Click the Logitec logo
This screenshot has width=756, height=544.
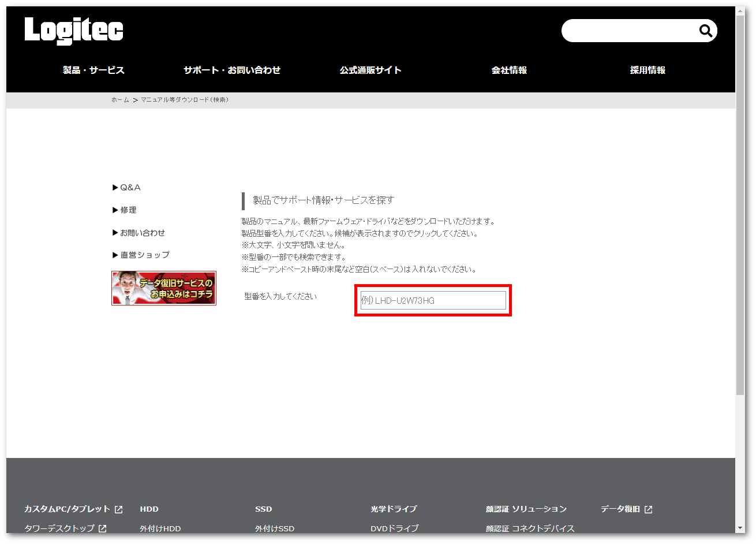coord(74,31)
